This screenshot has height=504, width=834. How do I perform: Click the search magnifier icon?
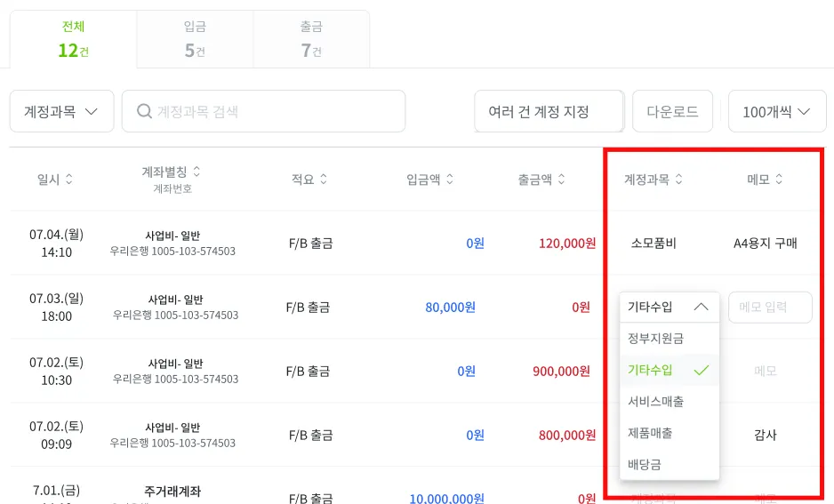144,111
